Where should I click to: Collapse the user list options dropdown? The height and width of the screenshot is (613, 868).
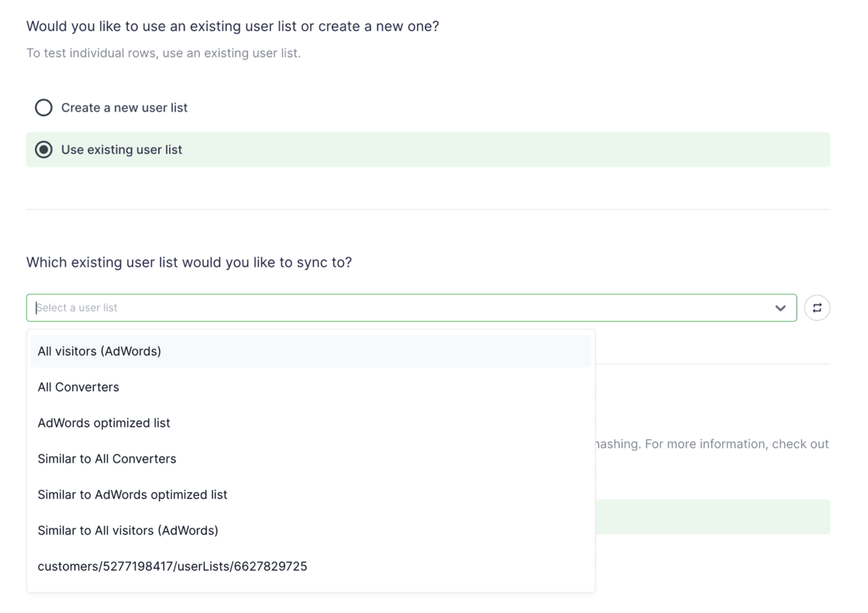click(x=780, y=308)
